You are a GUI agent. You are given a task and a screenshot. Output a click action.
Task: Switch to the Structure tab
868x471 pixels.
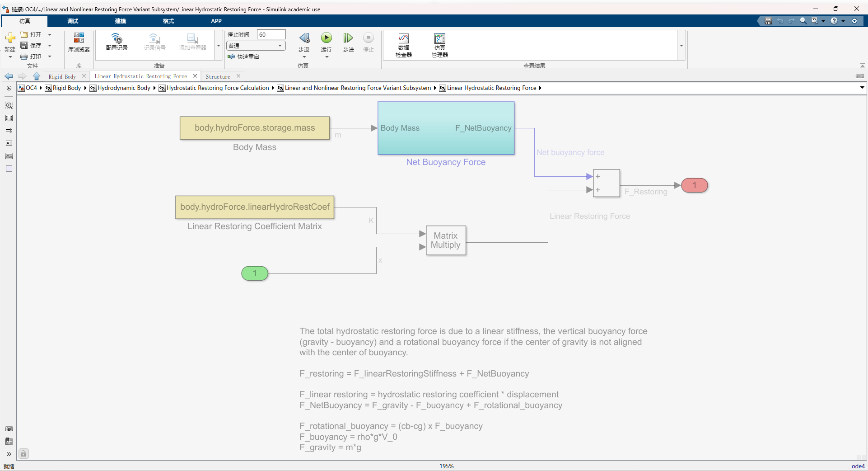click(217, 76)
